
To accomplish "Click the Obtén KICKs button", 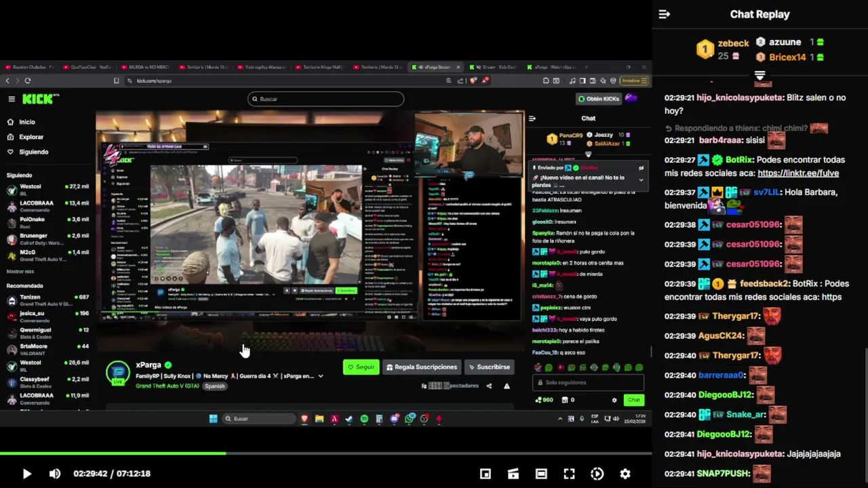I will [599, 99].
